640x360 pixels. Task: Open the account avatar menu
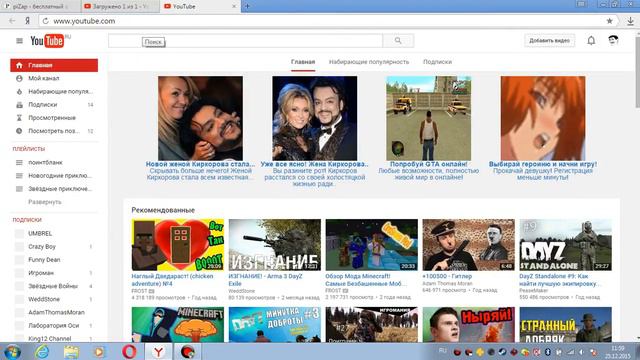613,40
